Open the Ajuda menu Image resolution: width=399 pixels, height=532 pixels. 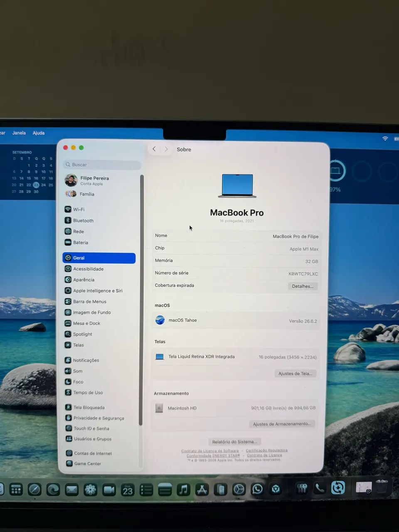point(39,133)
